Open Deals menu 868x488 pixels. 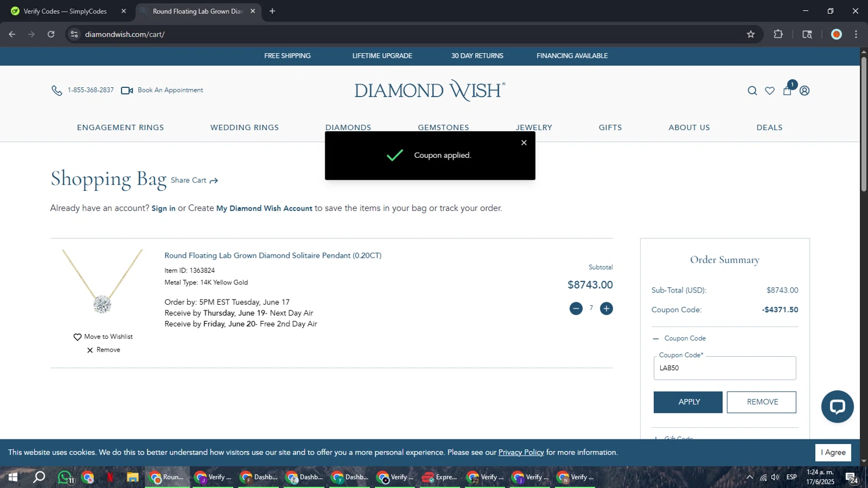(x=770, y=127)
